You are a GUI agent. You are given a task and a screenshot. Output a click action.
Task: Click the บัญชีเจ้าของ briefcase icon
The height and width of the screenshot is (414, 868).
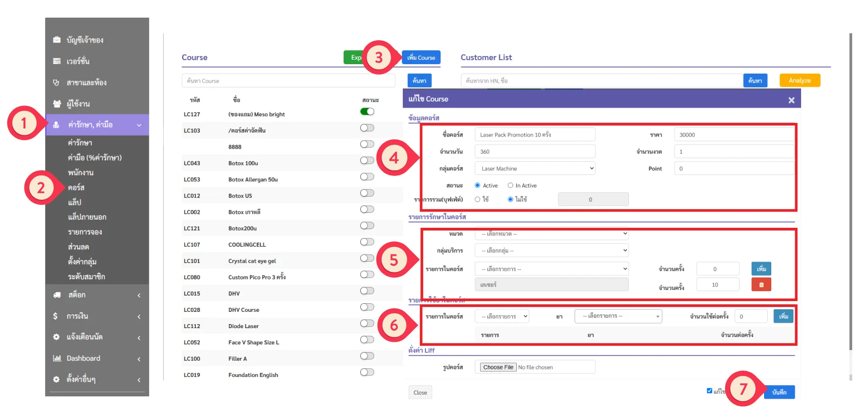[x=57, y=40]
